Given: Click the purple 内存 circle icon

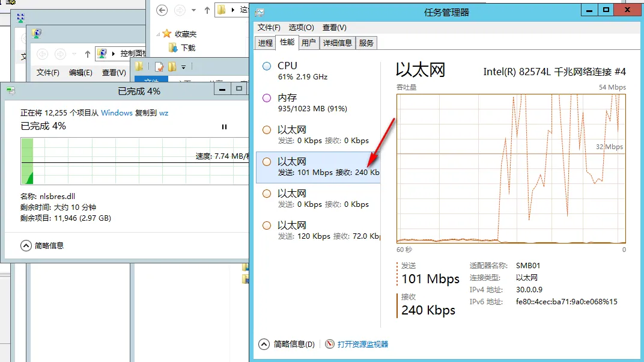Looking at the screenshot, I should point(267,98).
